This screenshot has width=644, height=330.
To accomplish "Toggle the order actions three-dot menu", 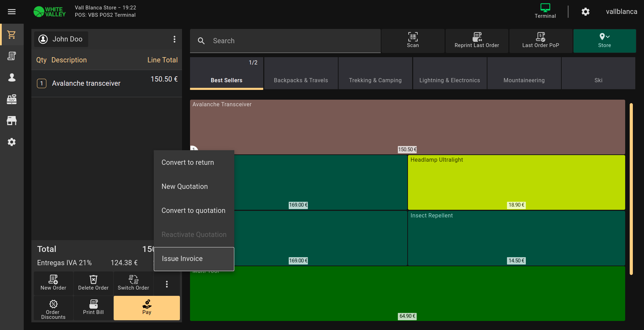I will pos(167,284).
